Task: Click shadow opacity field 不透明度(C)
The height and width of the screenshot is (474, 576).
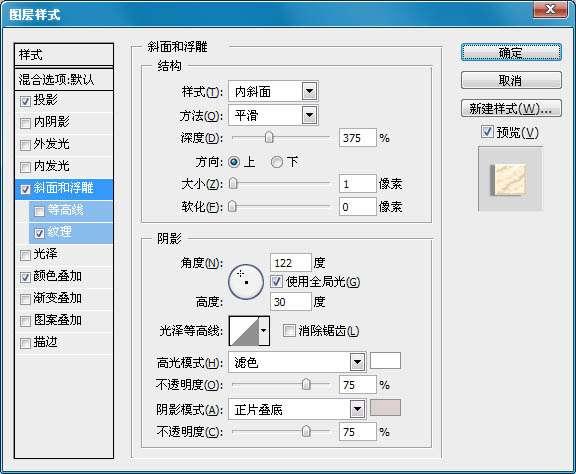Action: coord(358,432)
